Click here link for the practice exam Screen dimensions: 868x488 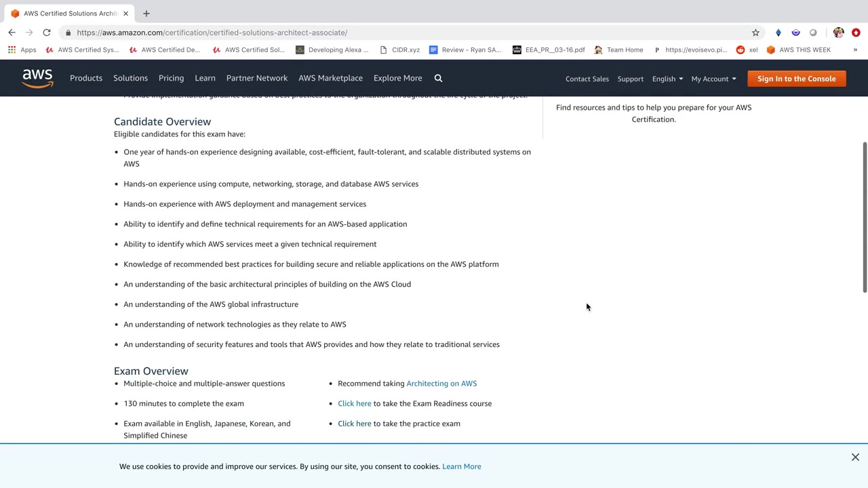(x=355, y=424)
